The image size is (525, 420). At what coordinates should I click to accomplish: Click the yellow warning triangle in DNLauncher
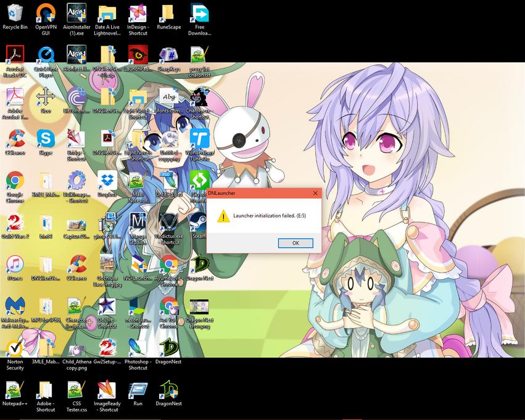click(223, 216)
